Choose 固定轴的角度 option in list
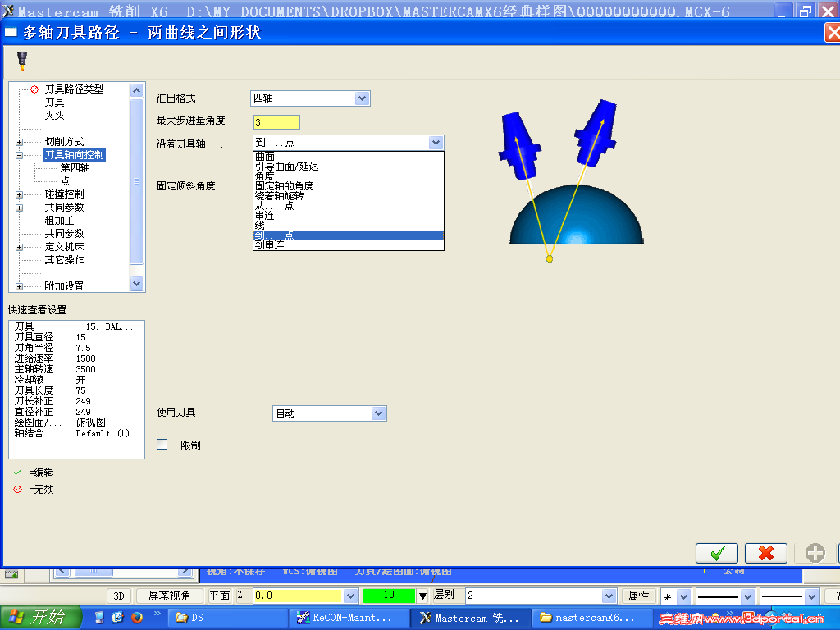The image size is (840, 630). (x=348, y=186)
